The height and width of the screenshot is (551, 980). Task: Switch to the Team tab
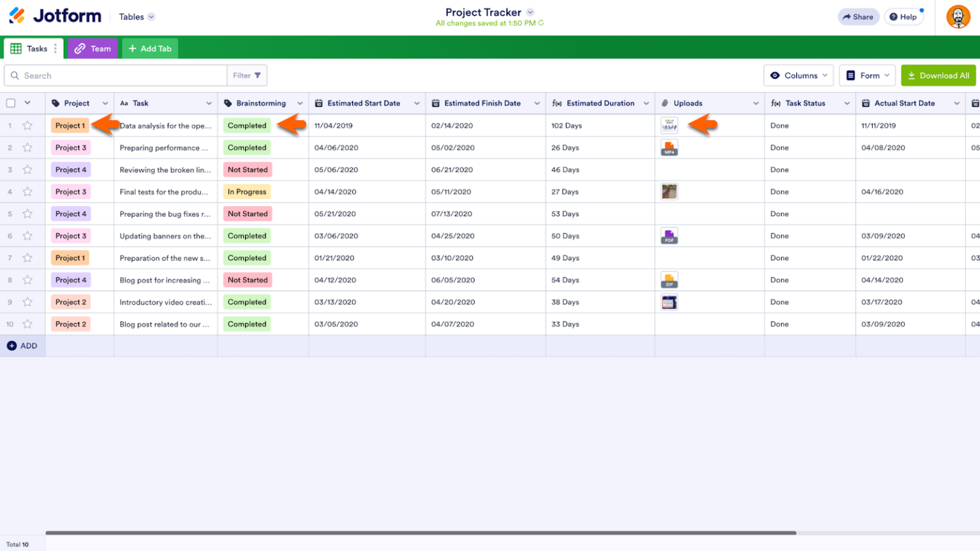click(93, 48)
